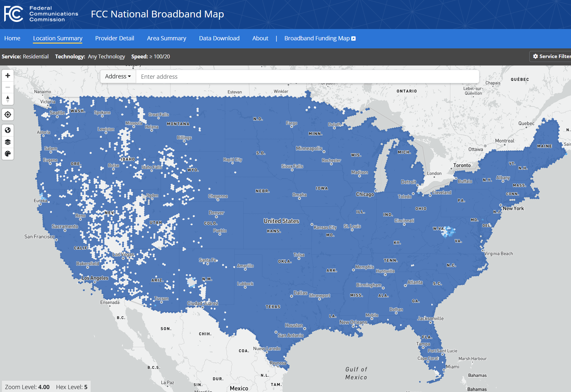This screenshot has width=571, height=392.
Task: Open the color palette control
Action: pos(8,154)
